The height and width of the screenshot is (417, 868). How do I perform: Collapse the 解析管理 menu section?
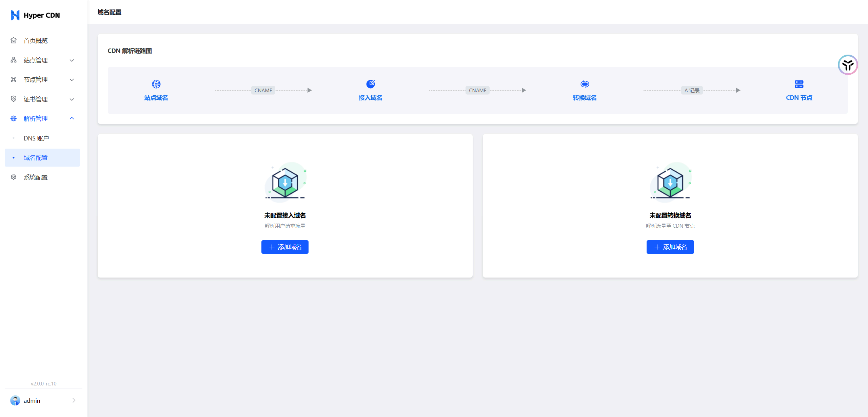point(72,118)
